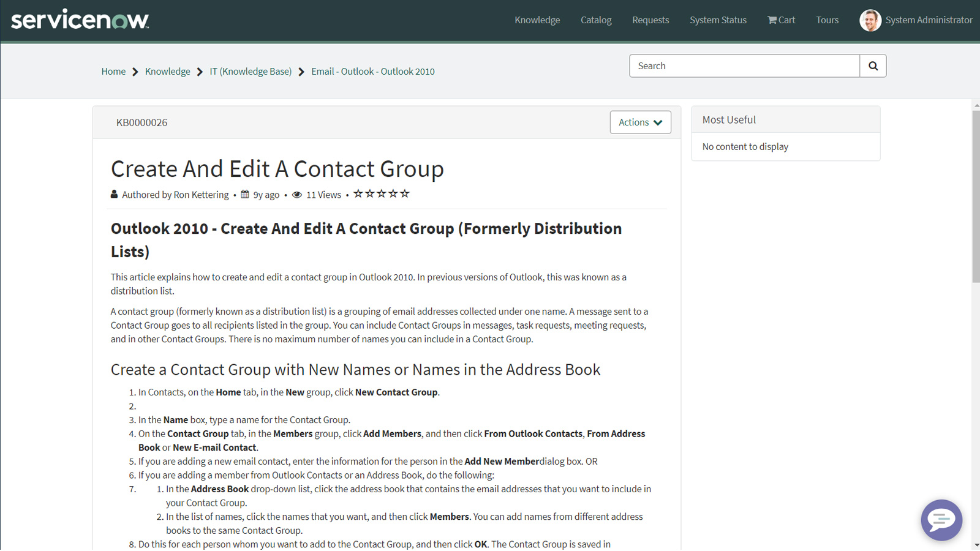Image resolution: width=980 pixels, height=551 pixels.
Task: Go to Requests in the header
Action: pyautogui.click(x=650, y=20)
